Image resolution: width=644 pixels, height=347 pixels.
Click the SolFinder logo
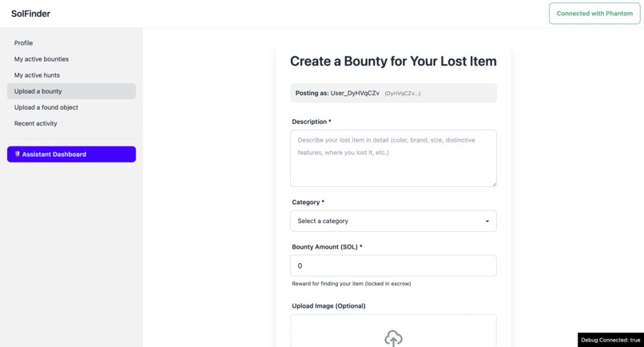point(31,14)
